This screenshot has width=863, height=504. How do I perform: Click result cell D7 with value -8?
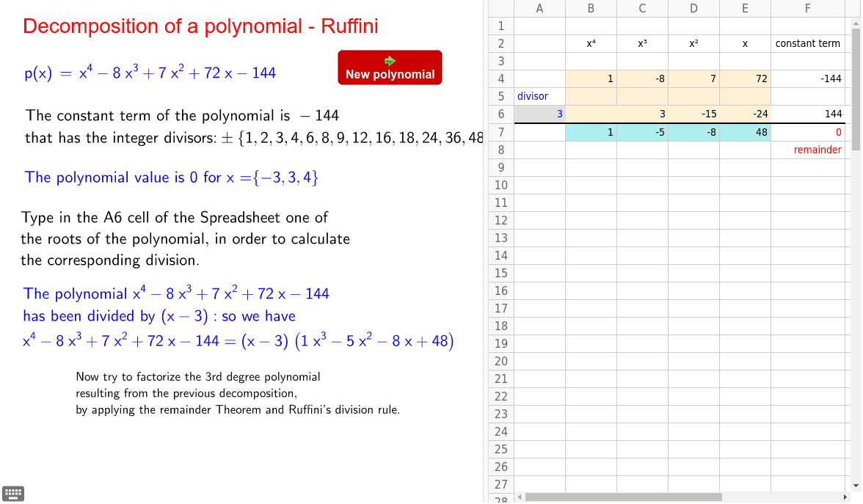(693, 132)
